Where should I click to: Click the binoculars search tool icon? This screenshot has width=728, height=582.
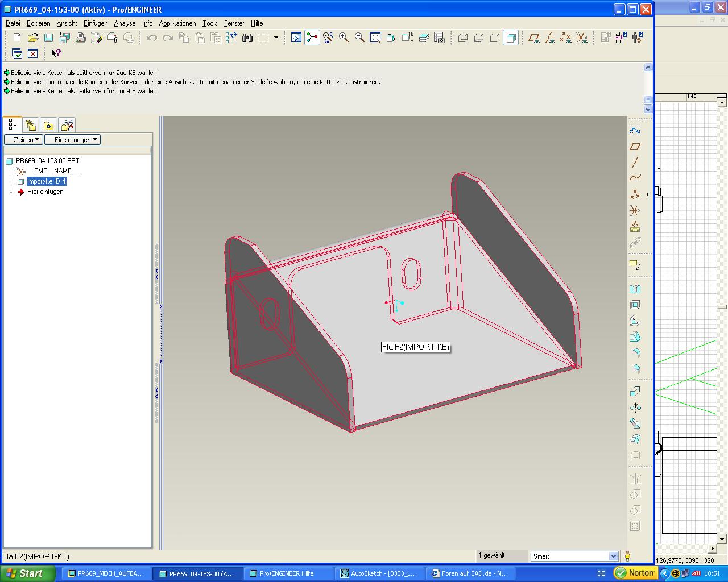[247, 38]
